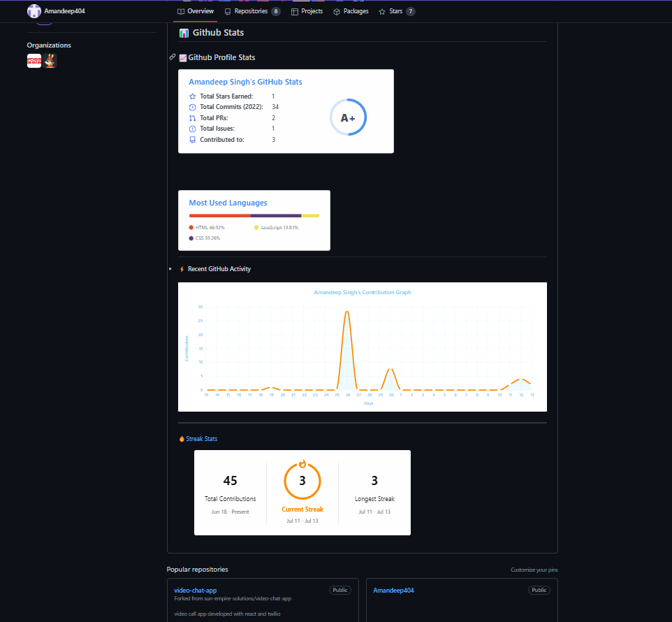
Task: Click the pull request icon for Total PRs
Action: click(192, 118)
